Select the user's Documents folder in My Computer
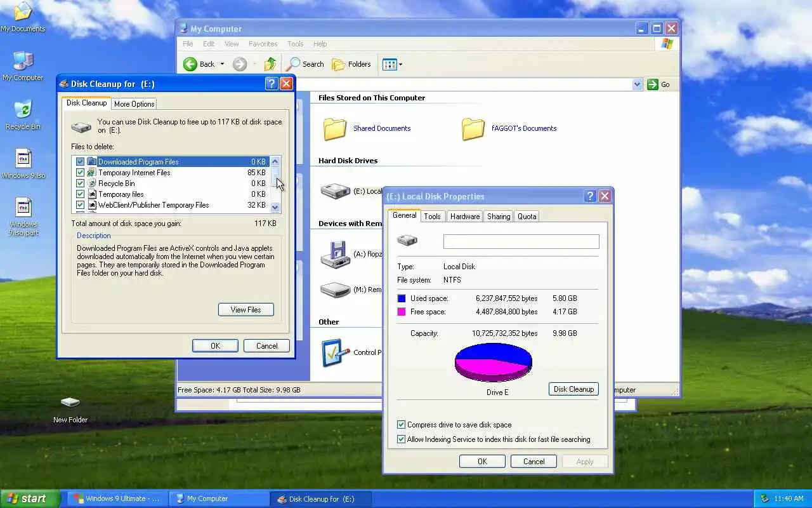 click(509, 128)
